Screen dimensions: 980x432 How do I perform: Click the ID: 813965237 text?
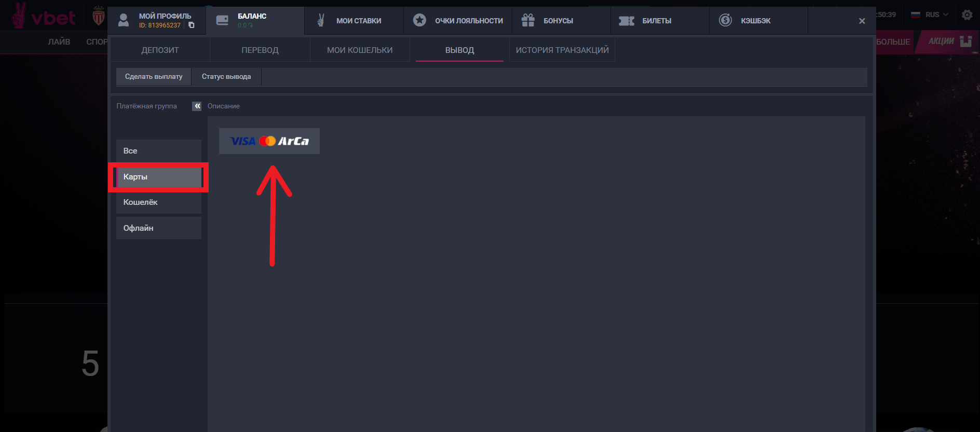(x=160, y=25)
